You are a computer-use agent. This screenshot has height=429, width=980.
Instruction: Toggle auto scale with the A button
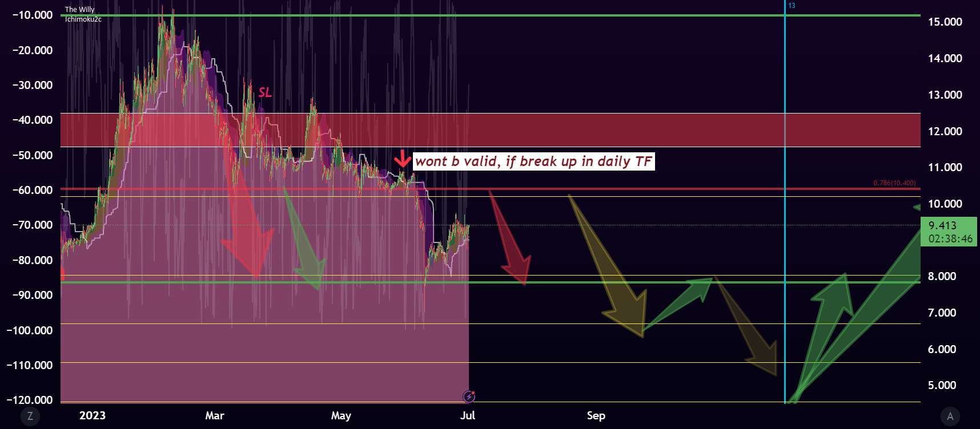[x=950, y=416]
